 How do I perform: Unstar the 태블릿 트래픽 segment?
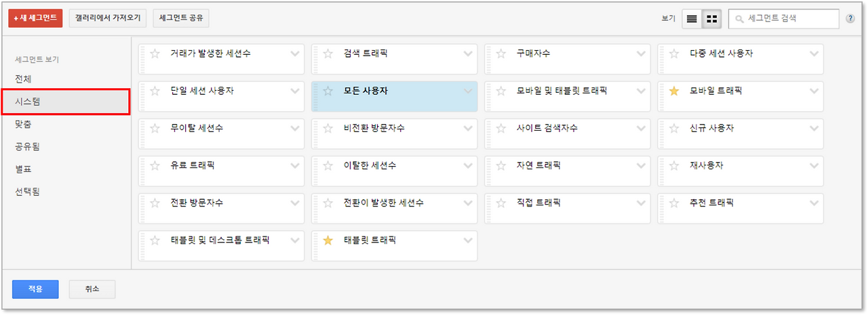pos(328,240)
